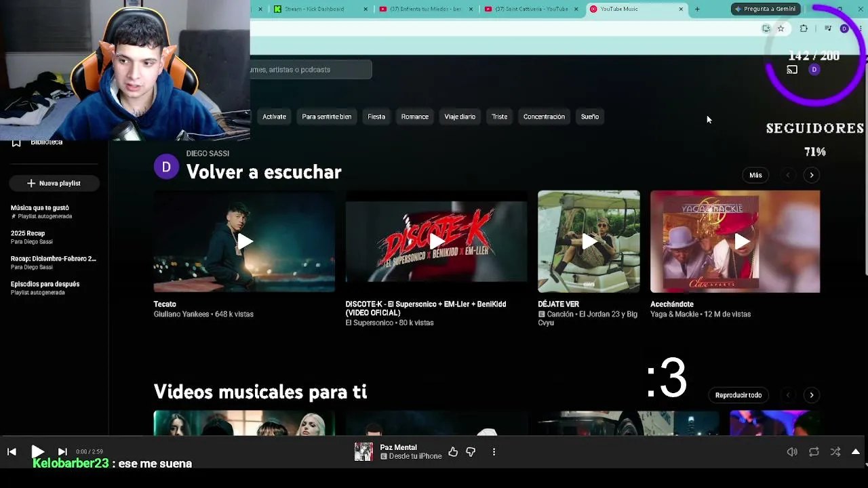868x488 pixels.
Task: Open the Chrome extensions puzzle icon
Action: (x=804, y=28)
